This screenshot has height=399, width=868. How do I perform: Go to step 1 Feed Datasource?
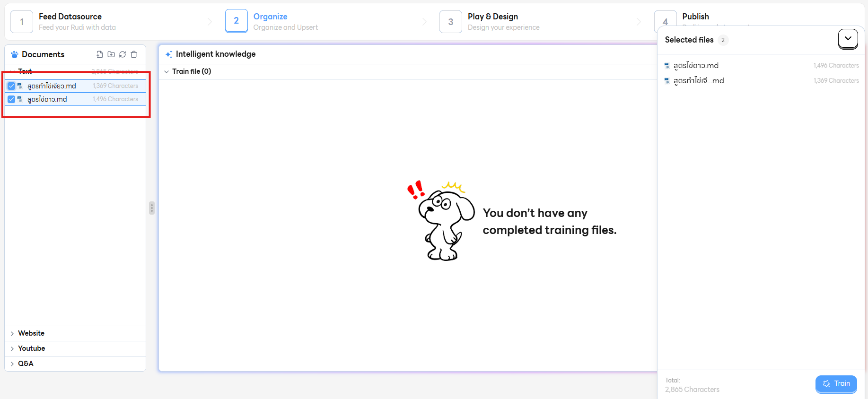[x=63, y=22]
